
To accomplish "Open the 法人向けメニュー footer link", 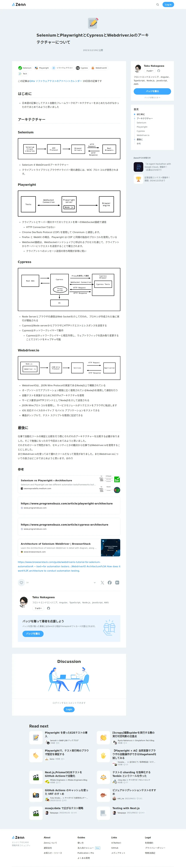I will click(86, 848).
